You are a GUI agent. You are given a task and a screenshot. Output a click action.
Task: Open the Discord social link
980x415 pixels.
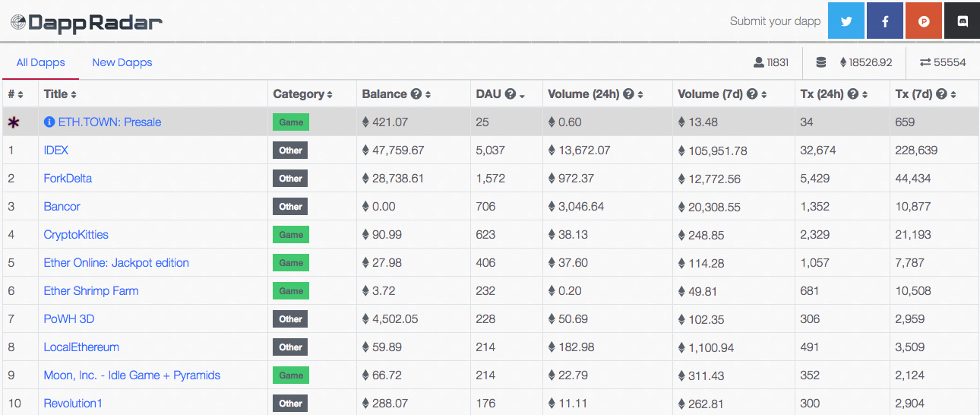point(962,21)
